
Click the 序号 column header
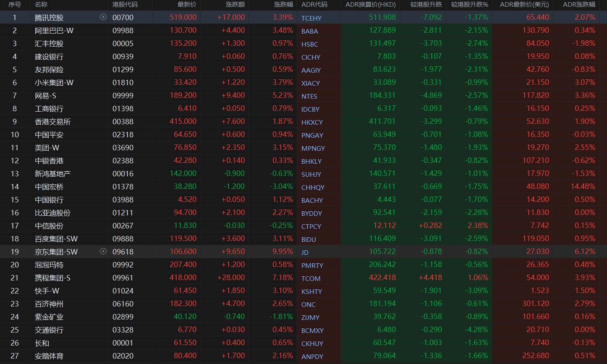(x=15, y=5)
